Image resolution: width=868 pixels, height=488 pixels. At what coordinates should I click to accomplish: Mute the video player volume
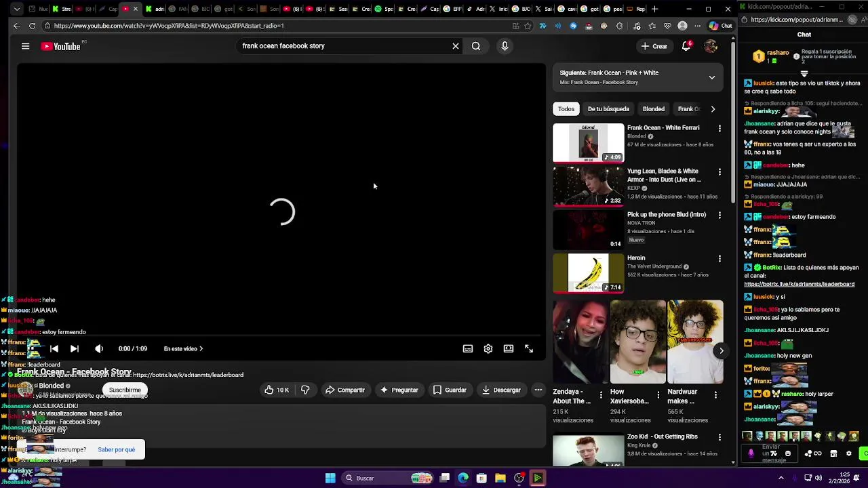click(99, 348)
